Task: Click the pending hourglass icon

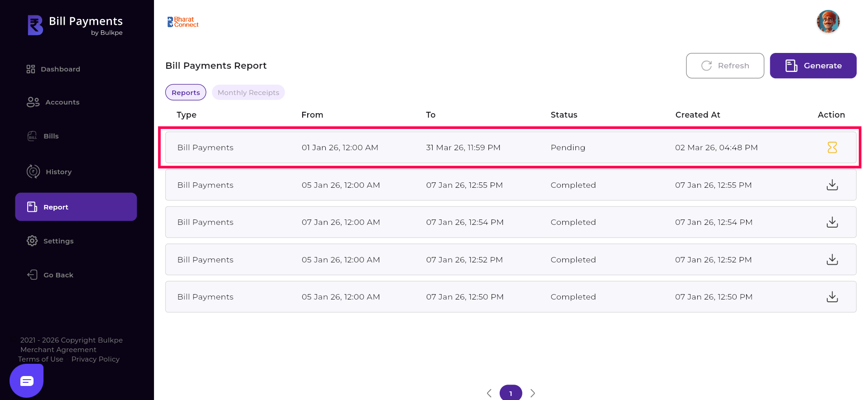Action: pos(832,148)
